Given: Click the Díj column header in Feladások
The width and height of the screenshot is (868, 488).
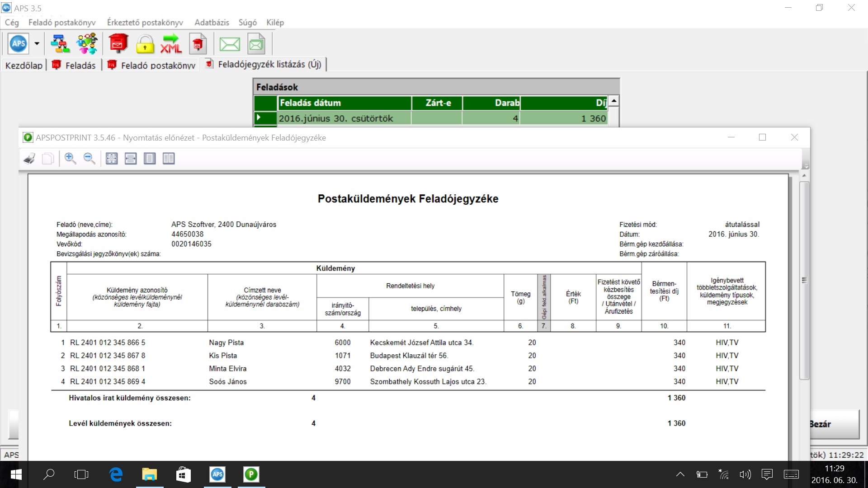Looking at the screenshot, I should tap(564, 103).
